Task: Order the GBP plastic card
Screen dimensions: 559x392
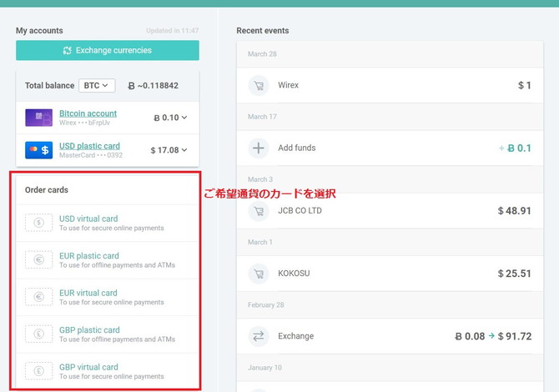Action: [108, 334]
